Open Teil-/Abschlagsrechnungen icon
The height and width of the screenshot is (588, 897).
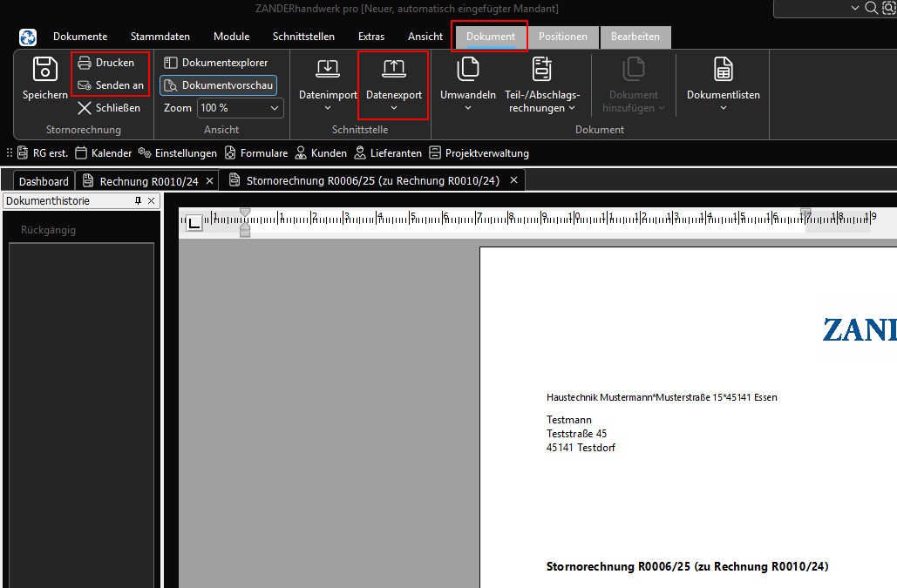tap(541, 70)
